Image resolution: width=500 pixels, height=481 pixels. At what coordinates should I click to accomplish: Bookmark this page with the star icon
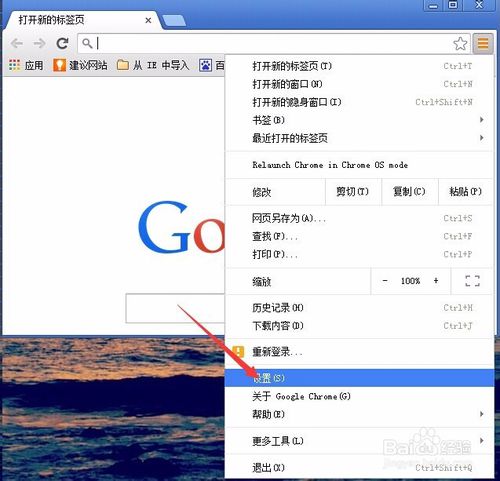[x=460, y=44]
